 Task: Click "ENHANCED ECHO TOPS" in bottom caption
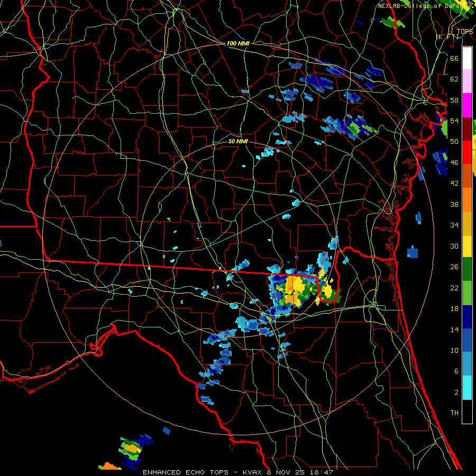(x=186, y=472)
